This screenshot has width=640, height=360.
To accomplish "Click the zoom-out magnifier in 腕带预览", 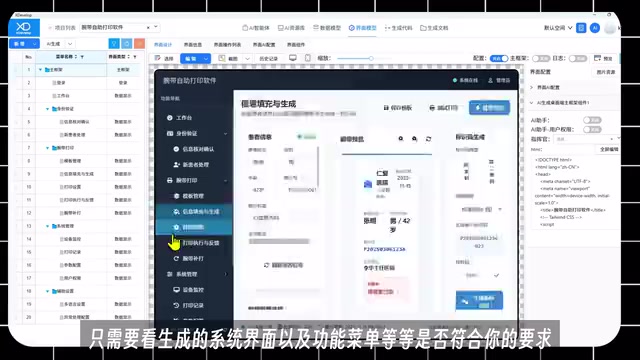I will (401, 139).
